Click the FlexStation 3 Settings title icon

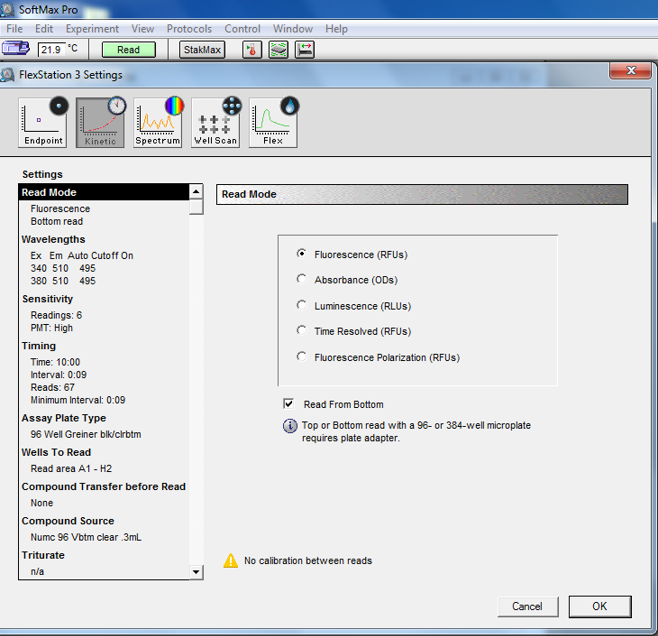click(x=7, y=75)
